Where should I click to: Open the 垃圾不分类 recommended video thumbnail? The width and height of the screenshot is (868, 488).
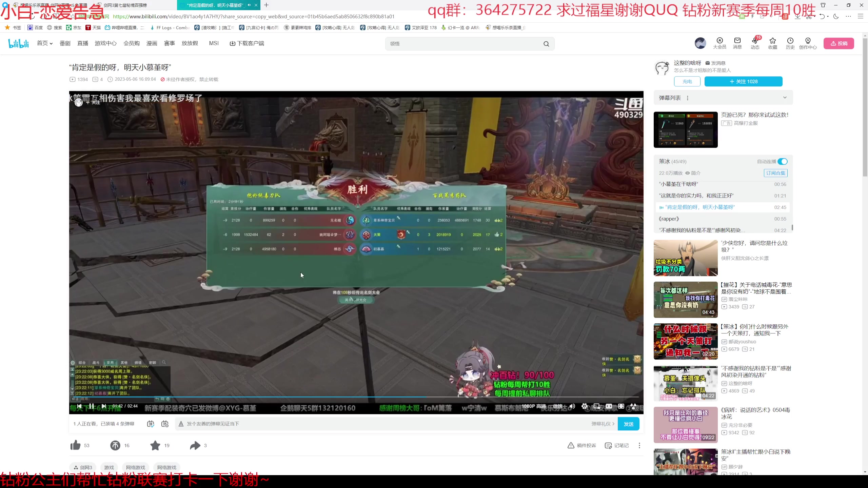(x=686, y=258)
